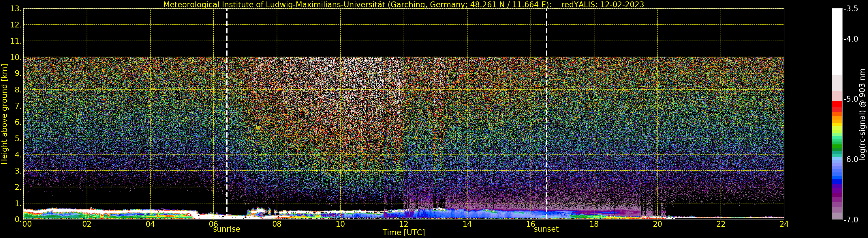Click the height axis tick '8.'
Image resolution: width=868 pixels, height=238 pixels.
coord(18,90)
